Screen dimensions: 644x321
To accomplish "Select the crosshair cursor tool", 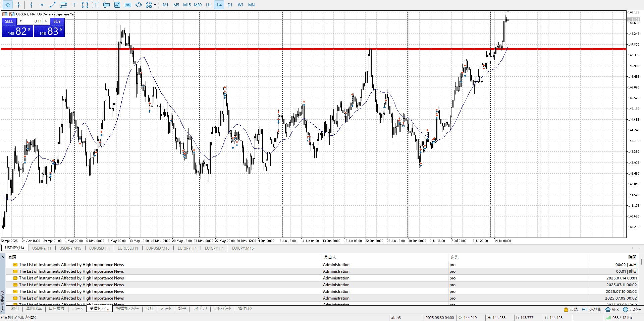I will [x=18, y=5].
